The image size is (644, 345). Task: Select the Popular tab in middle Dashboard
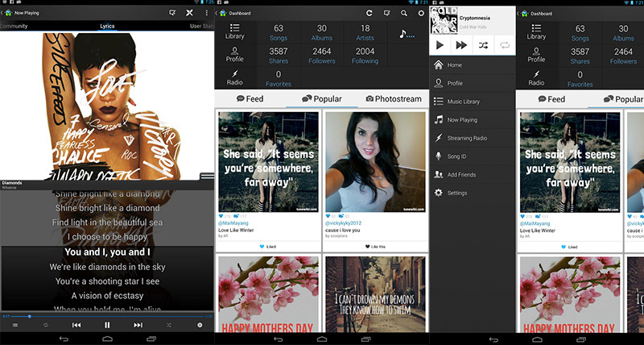pos(321,98)
